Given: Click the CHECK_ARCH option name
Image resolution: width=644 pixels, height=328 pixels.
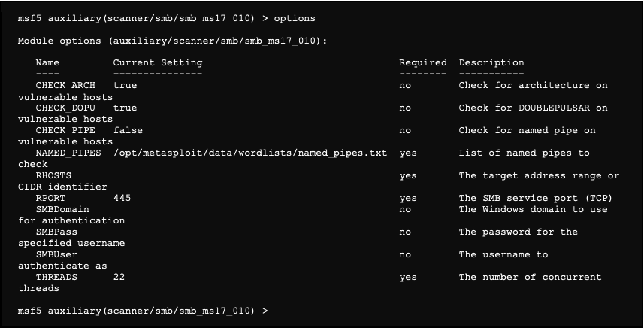Looking at the screenshot, I should [x=65, y=86].
